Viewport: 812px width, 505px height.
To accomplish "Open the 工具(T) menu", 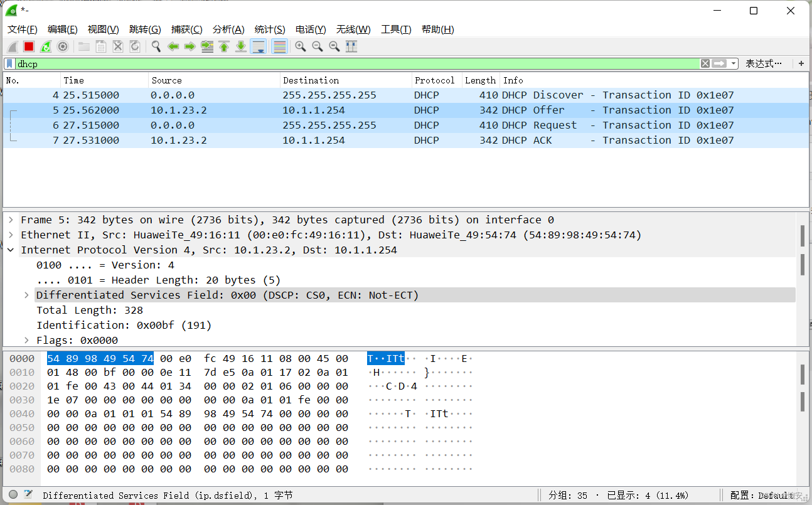I will [396, 29].
